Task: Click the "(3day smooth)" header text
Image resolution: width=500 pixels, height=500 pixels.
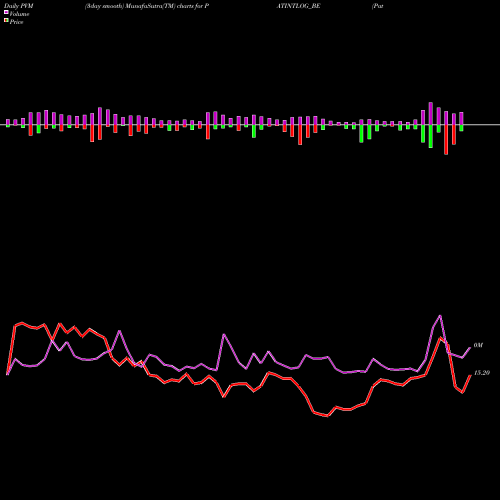Action: pyautogui.click(x=105, y=6)
